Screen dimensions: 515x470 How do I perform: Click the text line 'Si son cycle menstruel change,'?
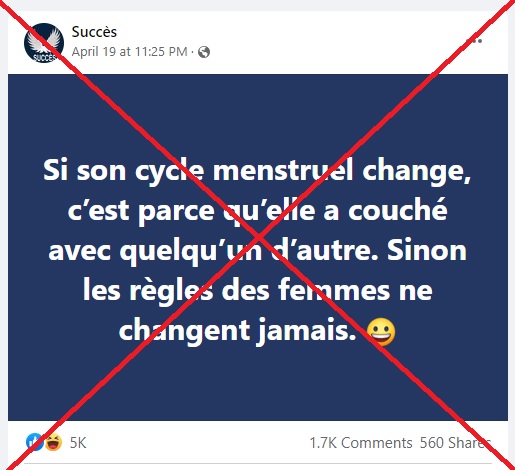coord(257,171)
